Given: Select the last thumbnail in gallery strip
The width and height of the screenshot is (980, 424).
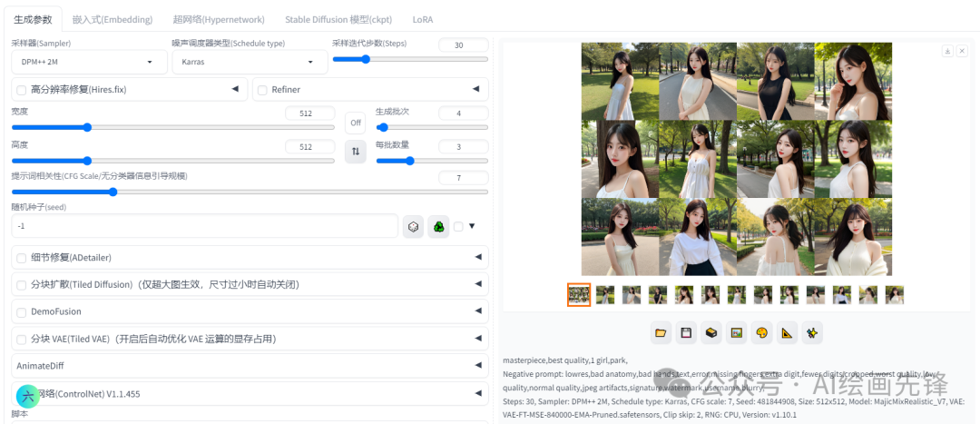Looking at the screenshot, I should [x=895, y=294].
